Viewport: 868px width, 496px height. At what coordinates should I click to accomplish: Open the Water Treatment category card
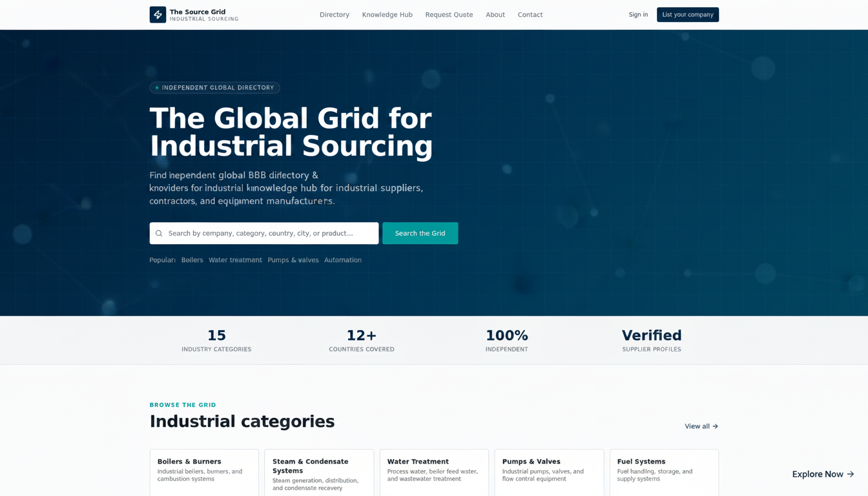(x=434, y=473)
